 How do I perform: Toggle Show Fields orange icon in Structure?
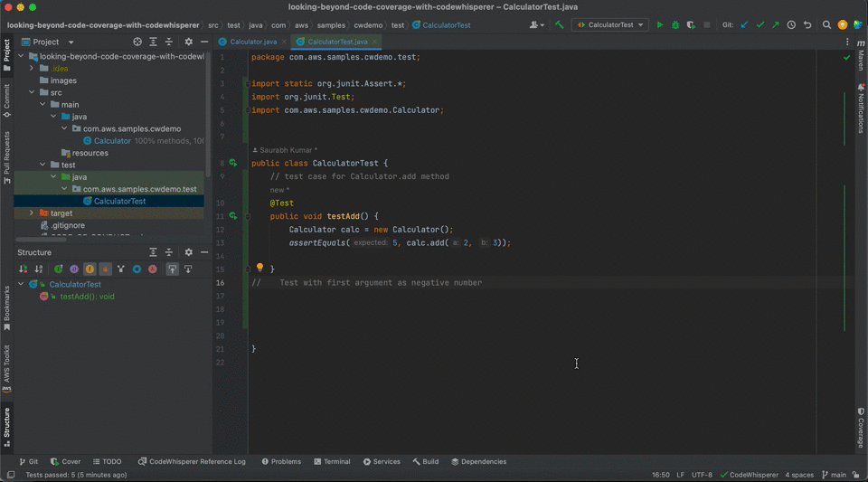pos(90,269)
